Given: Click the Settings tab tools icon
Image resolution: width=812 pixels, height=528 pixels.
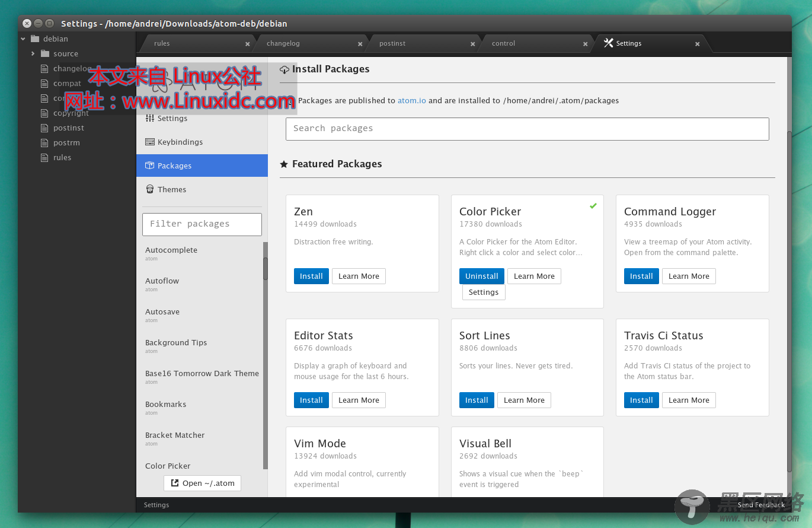Looking at the screenshot, I should click(x=608, y=43).
